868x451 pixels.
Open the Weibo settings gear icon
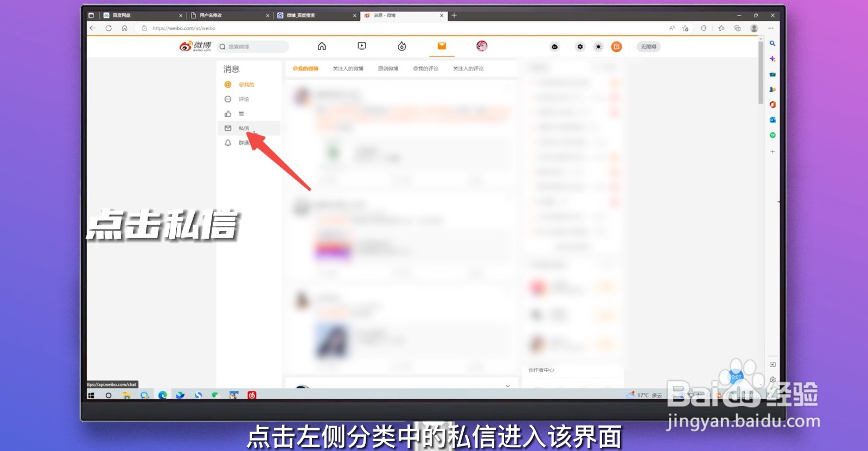pyautogui.click(x=580, y=47)
